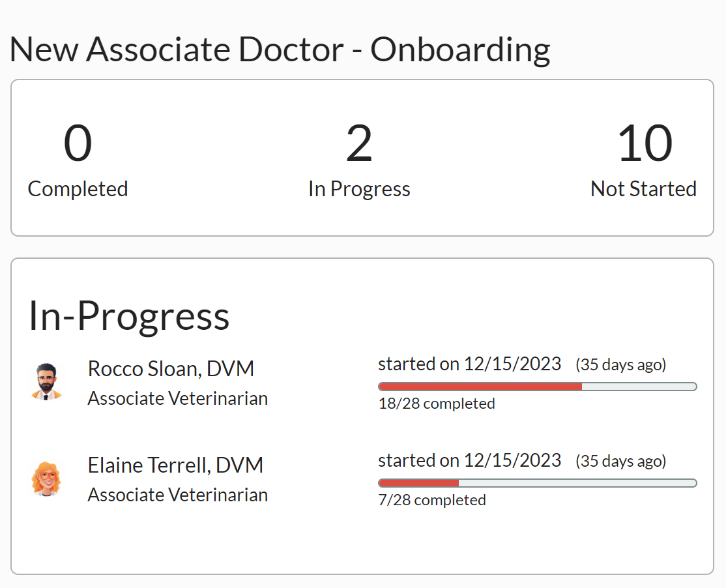This screenshot has width=726, height=588.
Task: Click Elaine Terrell's avatar icon
Action: tap(46, 479)
